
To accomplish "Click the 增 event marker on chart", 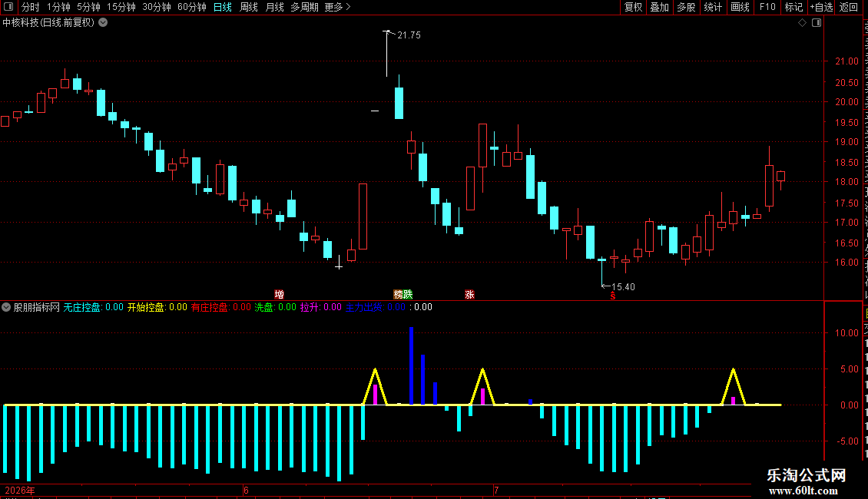I will click(280, 294).
